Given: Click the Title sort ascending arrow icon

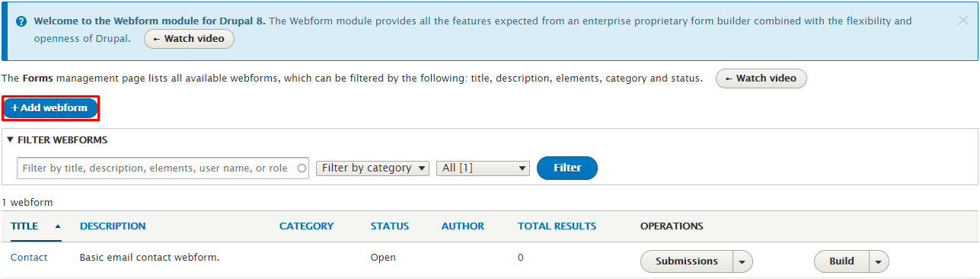Looking at the screenshot, I should (x=58, y=226).
